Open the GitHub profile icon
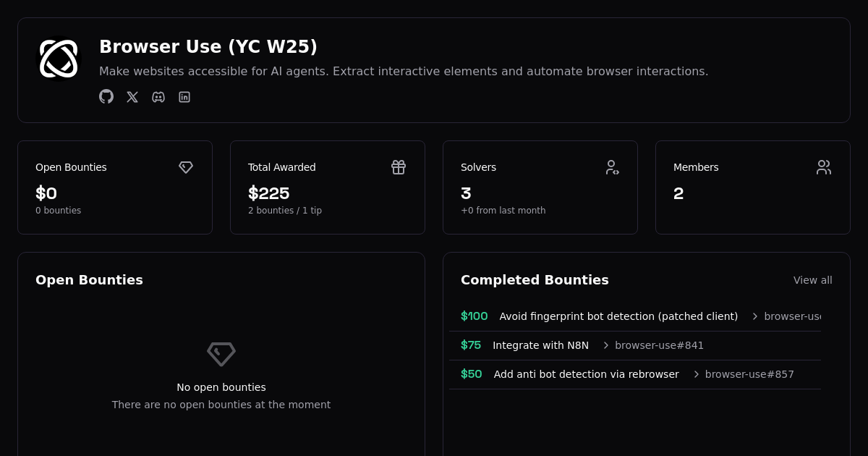 pyautogui.click(x=106, y=96)
